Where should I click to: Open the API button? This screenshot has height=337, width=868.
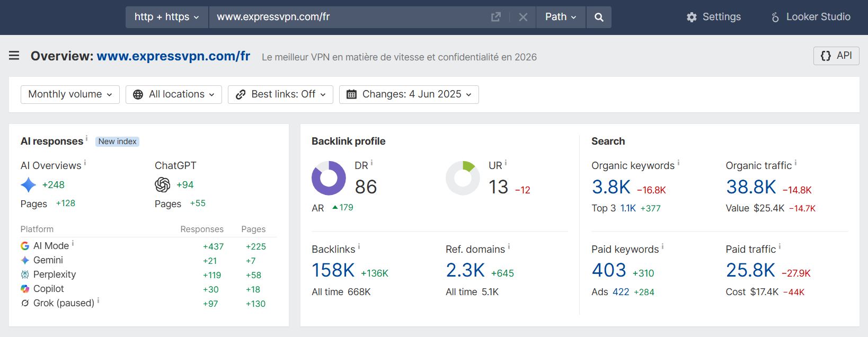click(x=836, y=56)
